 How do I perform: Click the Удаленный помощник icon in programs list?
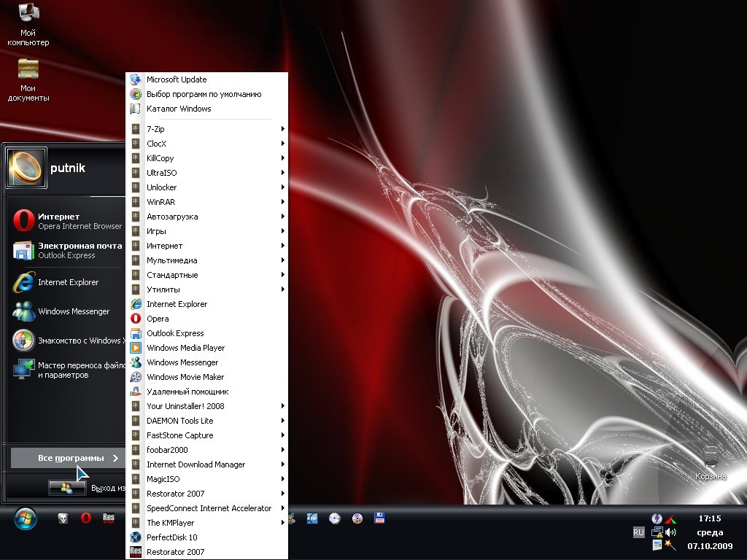(136, 392)
